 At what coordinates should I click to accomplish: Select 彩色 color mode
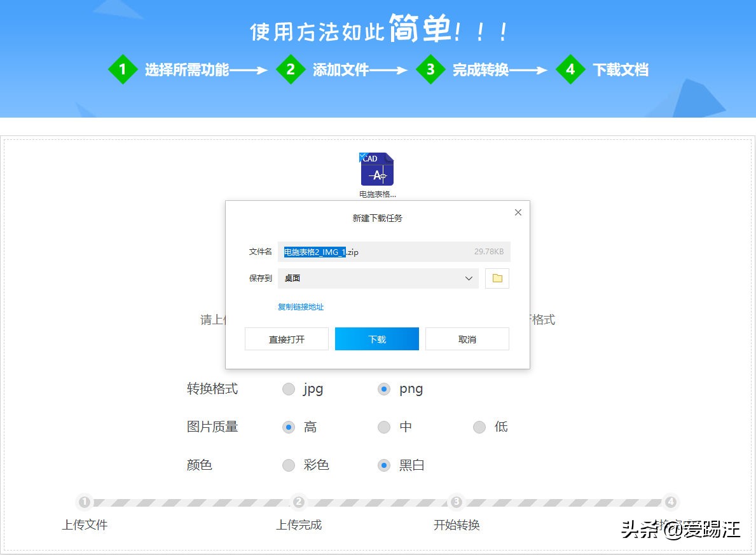[x=288, y=465]
